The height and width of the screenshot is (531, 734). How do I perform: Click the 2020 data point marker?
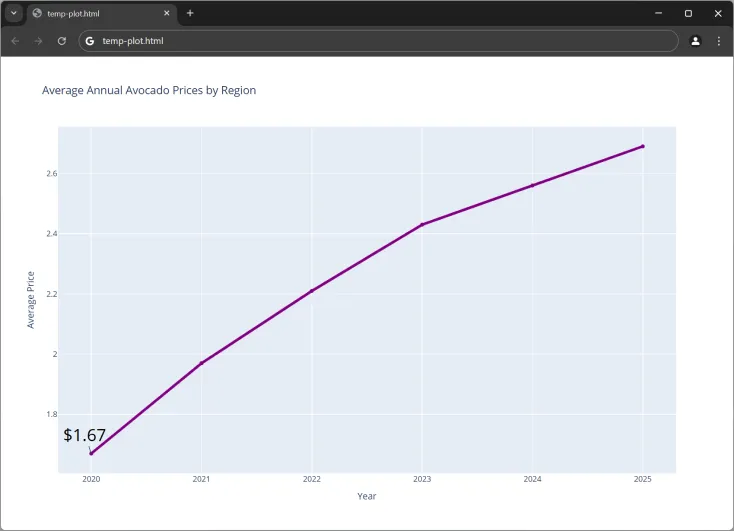tap(91, 453)
